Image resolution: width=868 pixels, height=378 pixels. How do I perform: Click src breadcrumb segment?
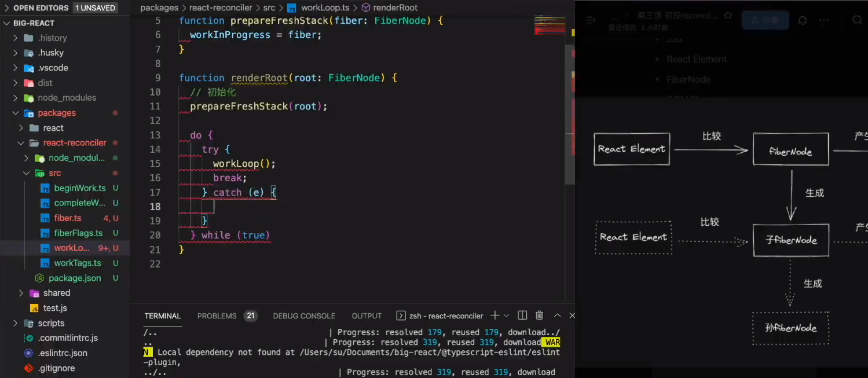[269, 8]
